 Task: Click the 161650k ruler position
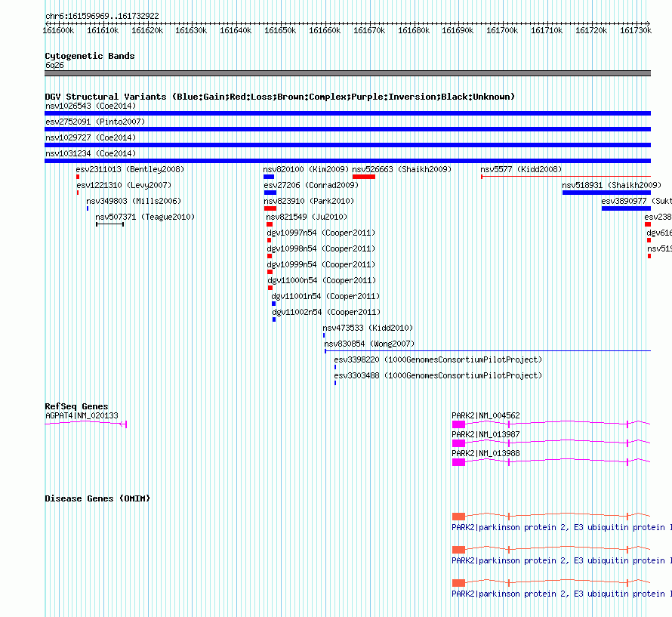(280, 30)
